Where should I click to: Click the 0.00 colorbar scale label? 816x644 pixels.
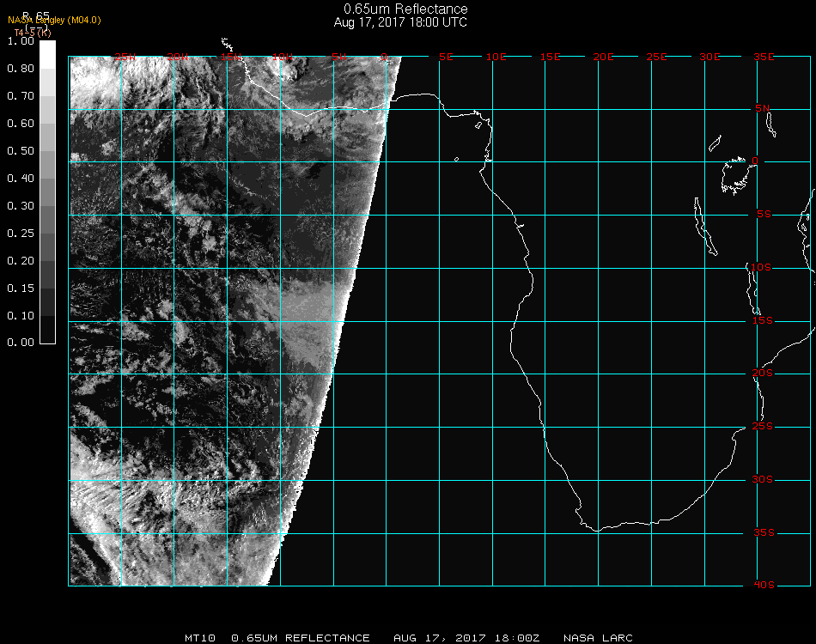[21, 343]
